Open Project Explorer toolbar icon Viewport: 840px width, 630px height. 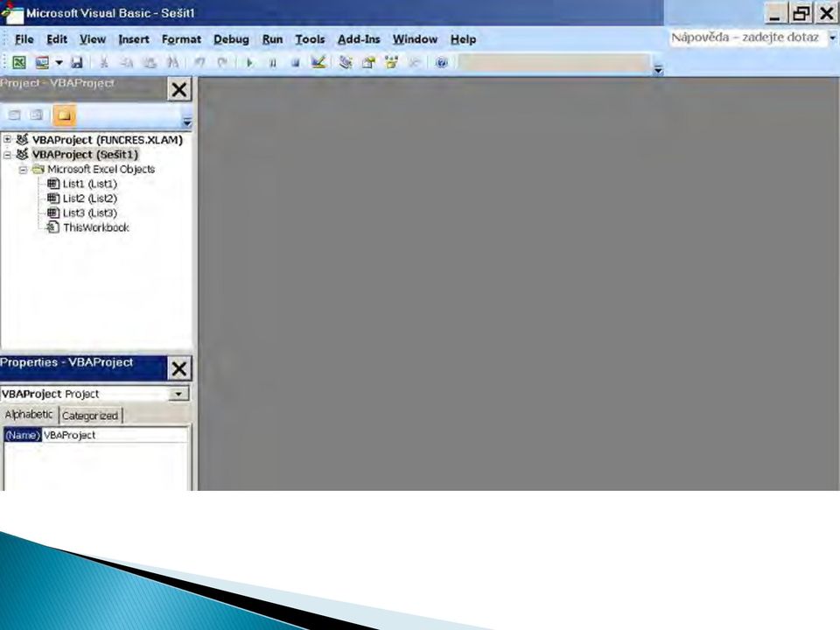pyautogui.click(x=346, y=63)
